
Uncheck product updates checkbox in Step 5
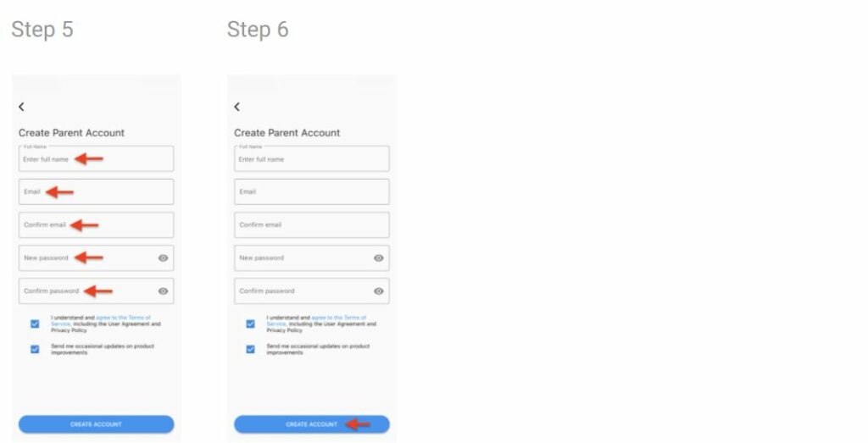35,350
